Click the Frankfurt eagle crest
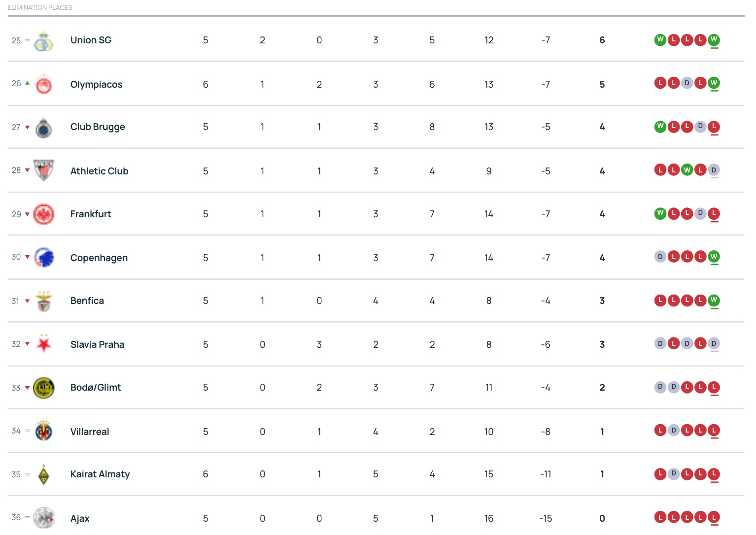The image size is (756, 535). (x=43, y=214)
